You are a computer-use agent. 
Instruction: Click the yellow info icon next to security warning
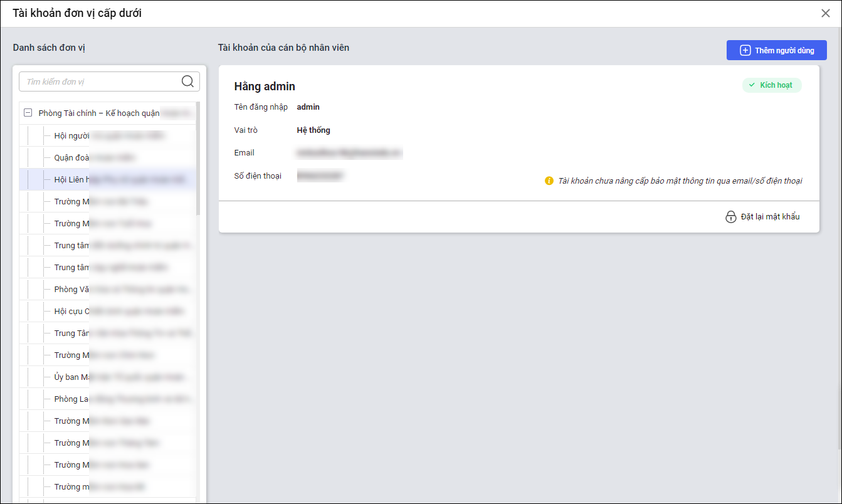(x=549, y=181)
